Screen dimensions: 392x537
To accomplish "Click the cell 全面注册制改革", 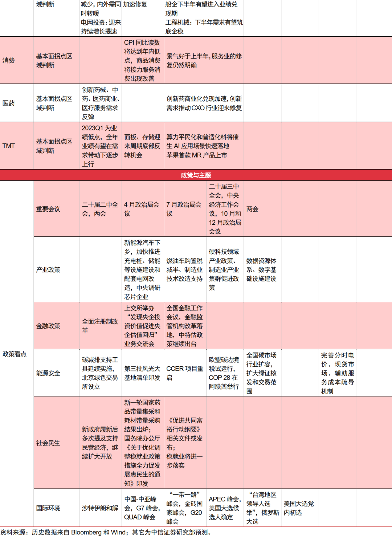I will point(100,326).
